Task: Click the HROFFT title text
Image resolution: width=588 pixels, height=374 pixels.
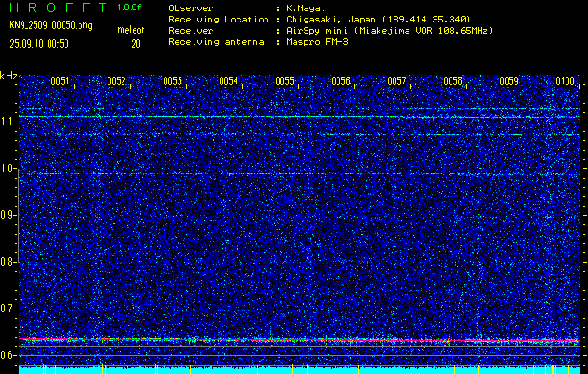Action: pos(58,7)
